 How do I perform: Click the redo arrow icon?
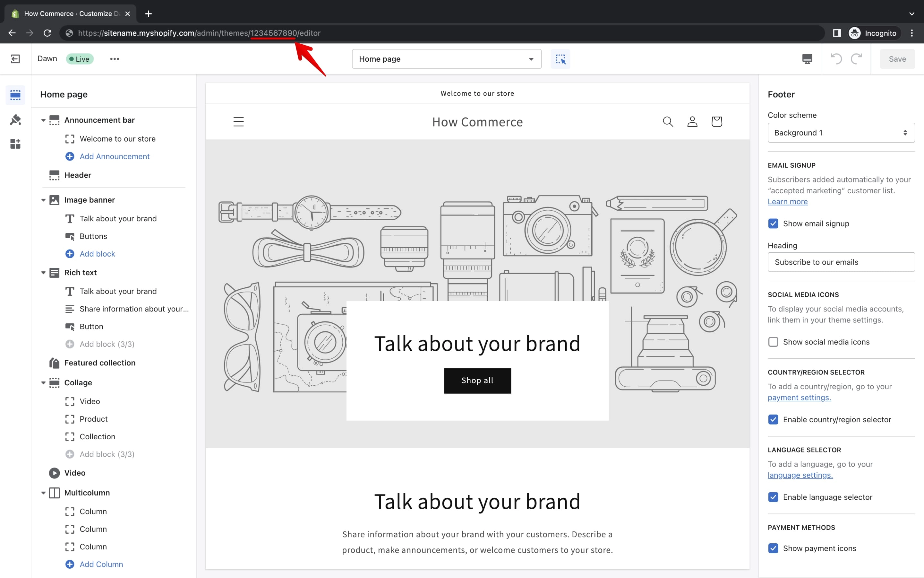click(x=856, y=59)
